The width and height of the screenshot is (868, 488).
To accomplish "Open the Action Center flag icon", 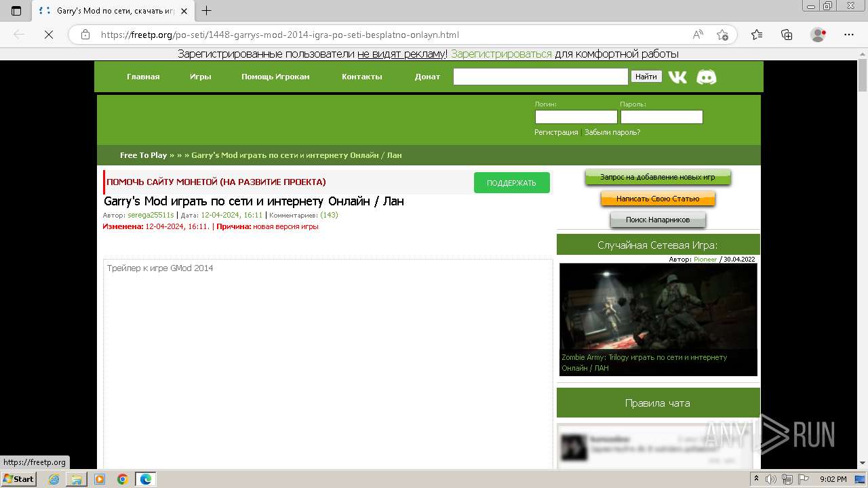I will click(x=804, y=479).
